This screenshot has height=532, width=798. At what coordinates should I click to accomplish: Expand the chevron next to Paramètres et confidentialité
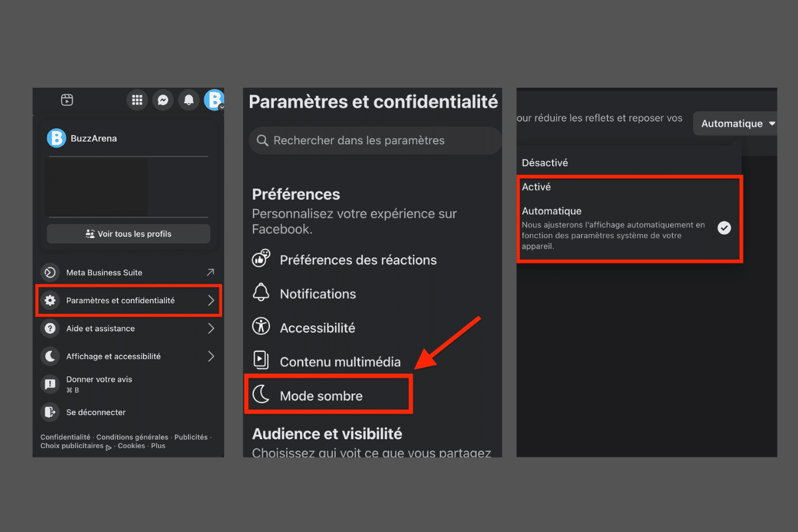[x=211, y=301]
